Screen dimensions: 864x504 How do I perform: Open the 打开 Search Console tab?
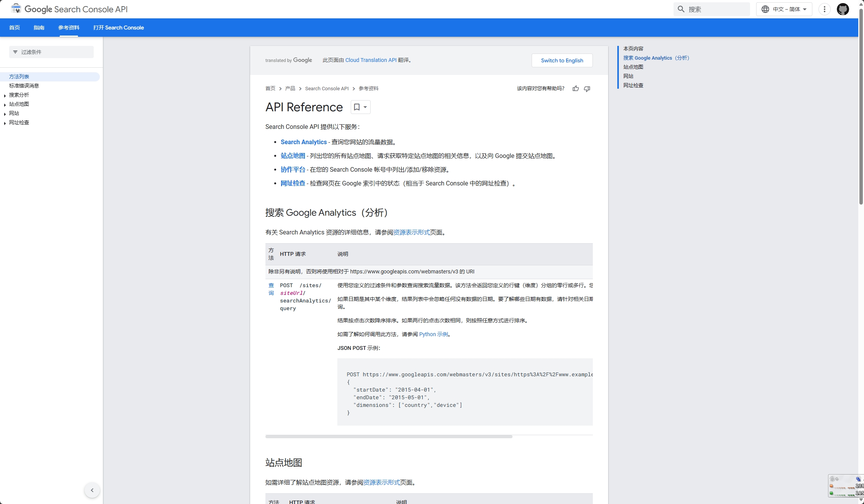click(x=119, y=28)
